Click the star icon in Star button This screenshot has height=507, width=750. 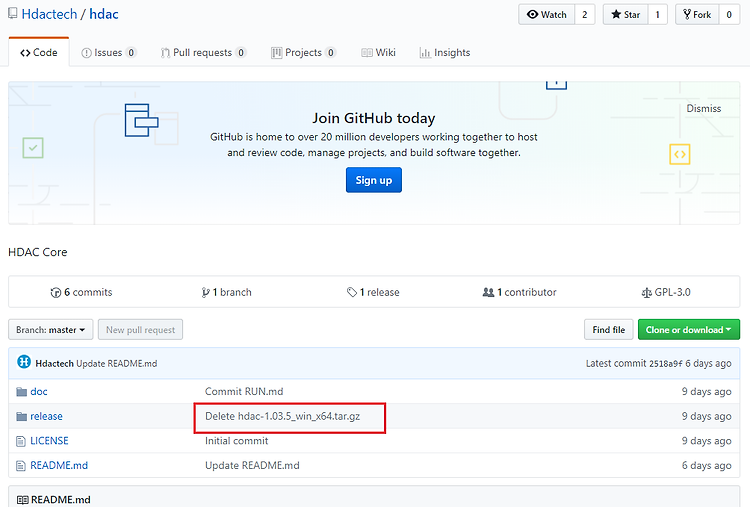point(616,14)
